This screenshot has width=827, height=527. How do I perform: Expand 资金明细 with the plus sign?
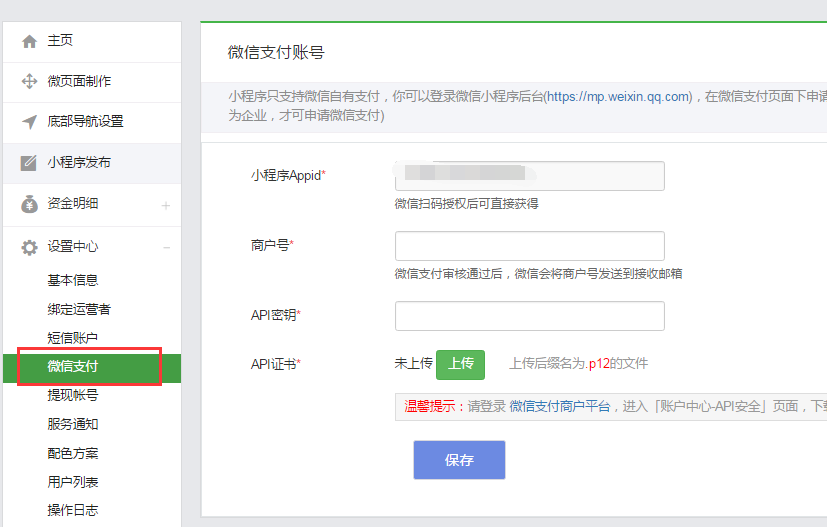[x=165, y=205]
